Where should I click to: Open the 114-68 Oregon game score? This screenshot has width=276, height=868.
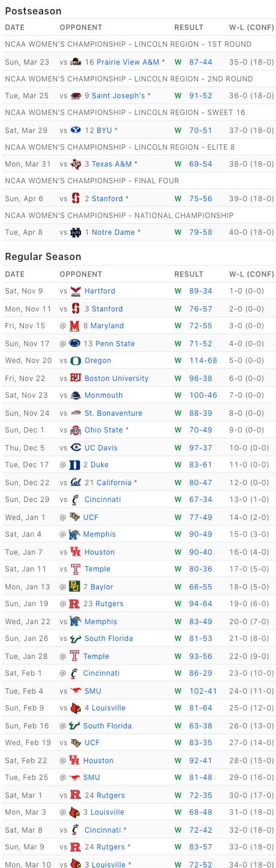coord(203,361)
